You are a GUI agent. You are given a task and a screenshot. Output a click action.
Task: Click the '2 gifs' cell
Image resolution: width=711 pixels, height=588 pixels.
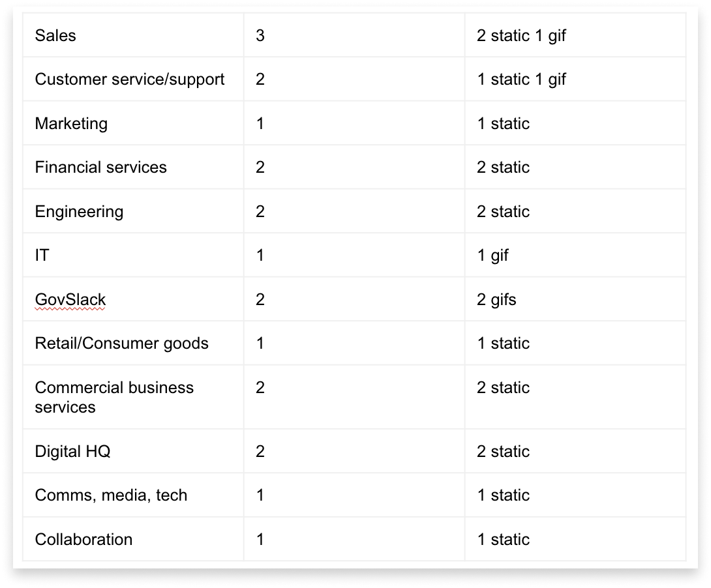coord(496,300)
